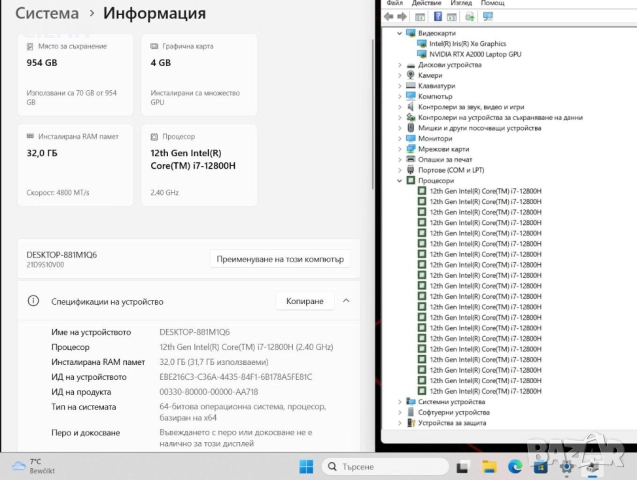Viewport: 637px width, 480px height.
Task: Expand the Портове (COM и LPT) node
Action: tap(399, 170)
